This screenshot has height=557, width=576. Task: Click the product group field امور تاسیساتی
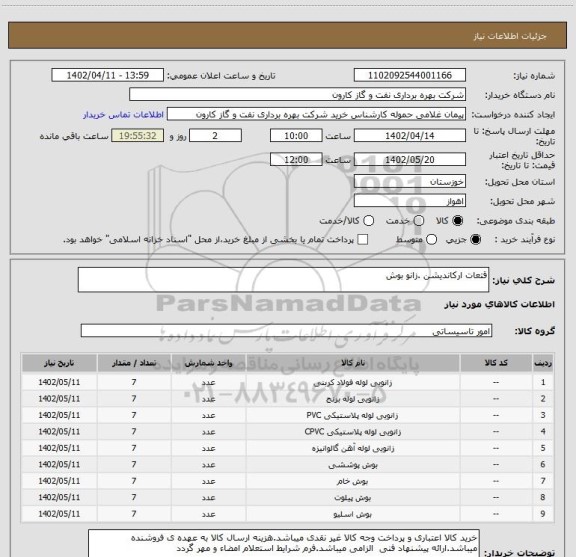click(287, 331)
